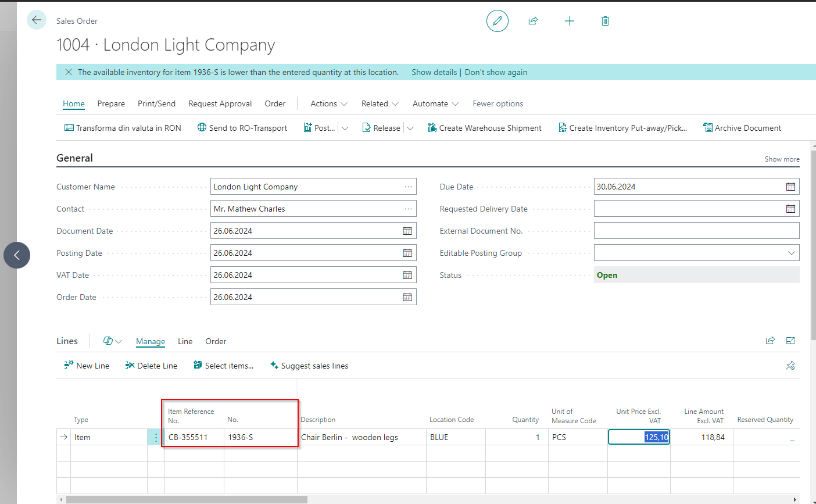Expand the Release dropdown arrow
Image resolution: width=816 pixels, height=504 pixels.
(410, 128)
